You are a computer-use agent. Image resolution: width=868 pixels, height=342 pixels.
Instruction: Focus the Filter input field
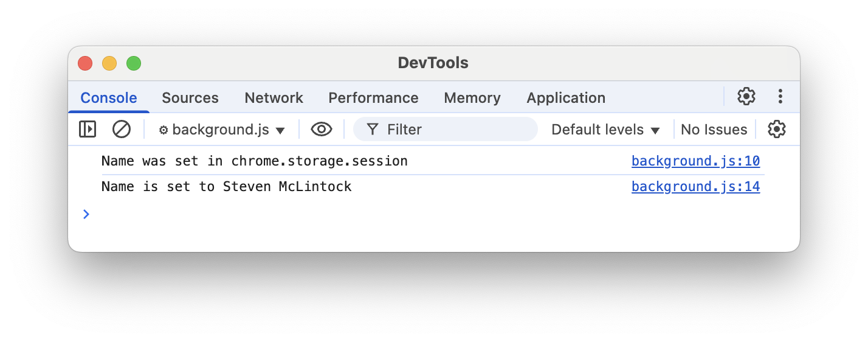(446, 129)
